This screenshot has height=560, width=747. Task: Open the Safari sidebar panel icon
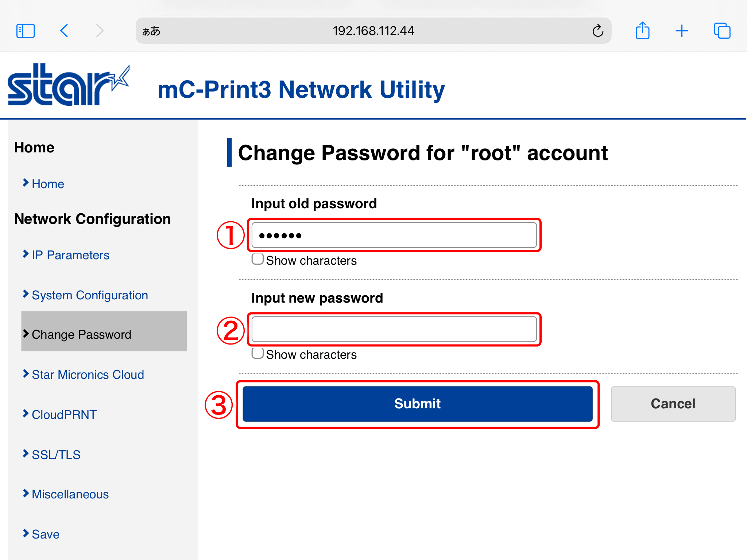point(26,31)
